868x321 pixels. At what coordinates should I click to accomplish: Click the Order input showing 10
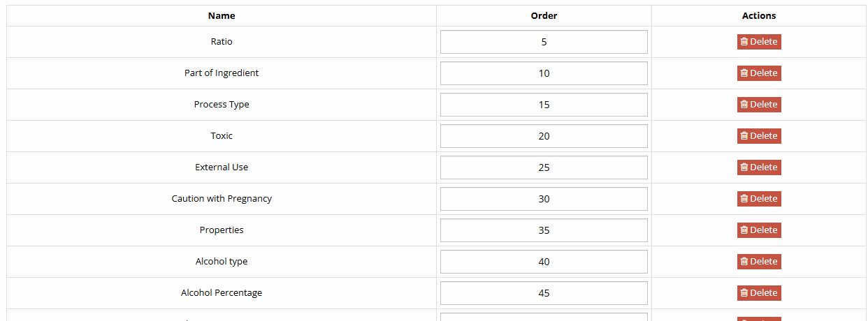[544, 73]
